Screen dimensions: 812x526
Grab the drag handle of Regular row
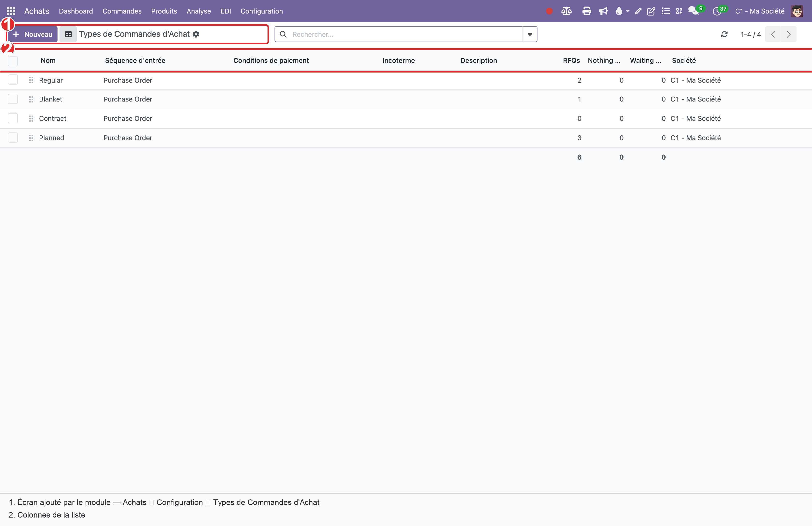point(31,80)
